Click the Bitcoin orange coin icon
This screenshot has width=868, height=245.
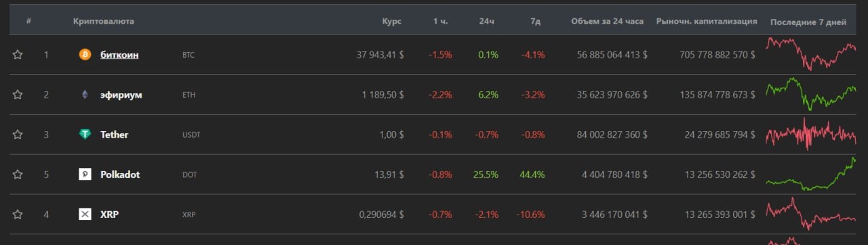85,54
